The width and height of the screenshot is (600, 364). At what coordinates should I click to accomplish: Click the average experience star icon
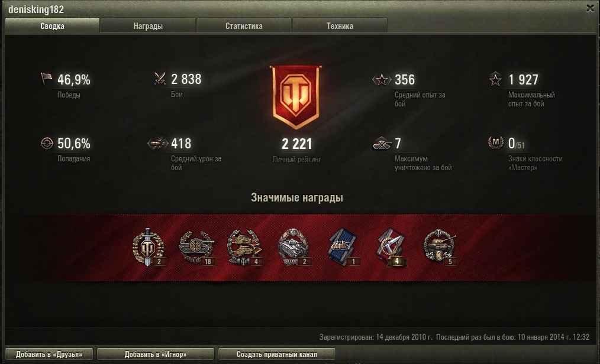(x=382, y=79)
